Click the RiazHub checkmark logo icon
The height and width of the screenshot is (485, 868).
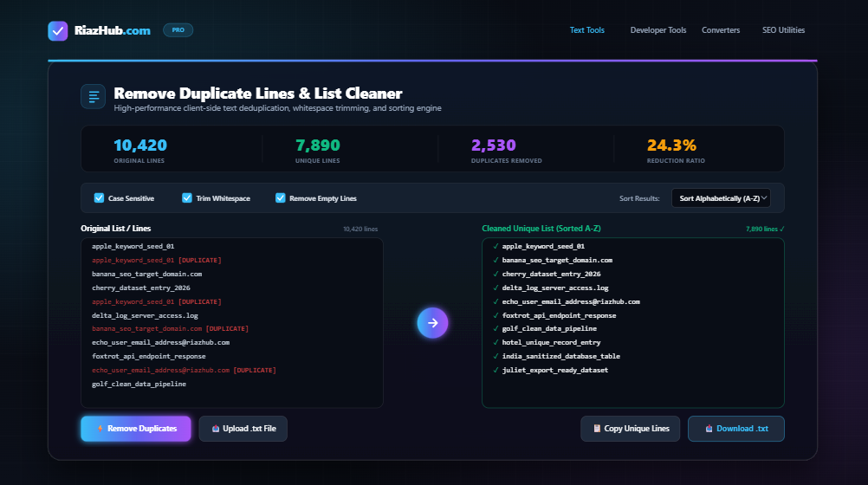point(57,31)
